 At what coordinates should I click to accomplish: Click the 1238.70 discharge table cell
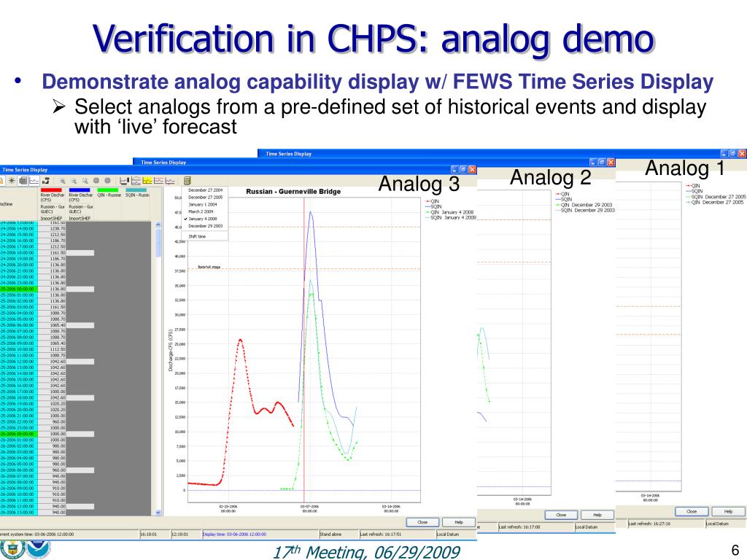coord(52,228)
